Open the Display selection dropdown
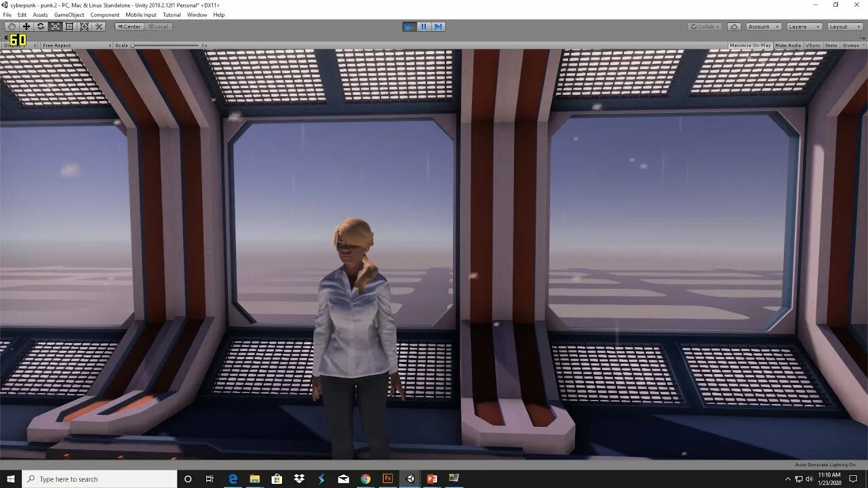 click(x=20, y=45)
